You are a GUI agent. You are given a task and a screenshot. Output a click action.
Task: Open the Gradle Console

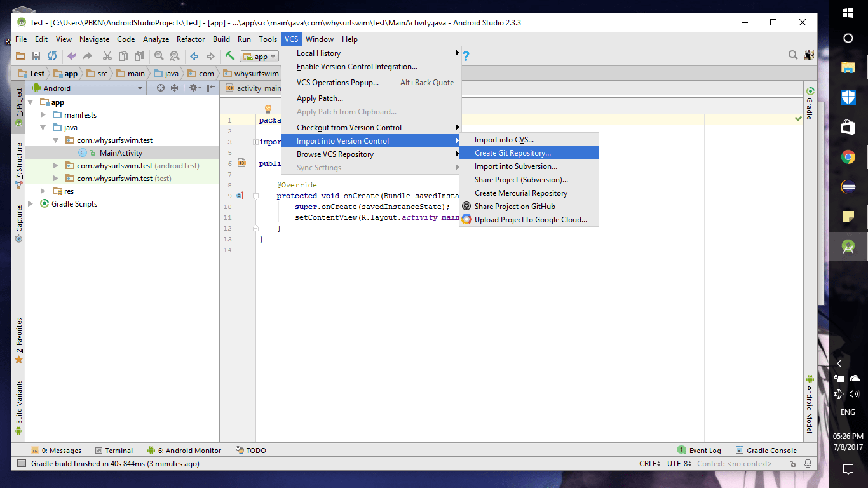(x=770, y=450)
